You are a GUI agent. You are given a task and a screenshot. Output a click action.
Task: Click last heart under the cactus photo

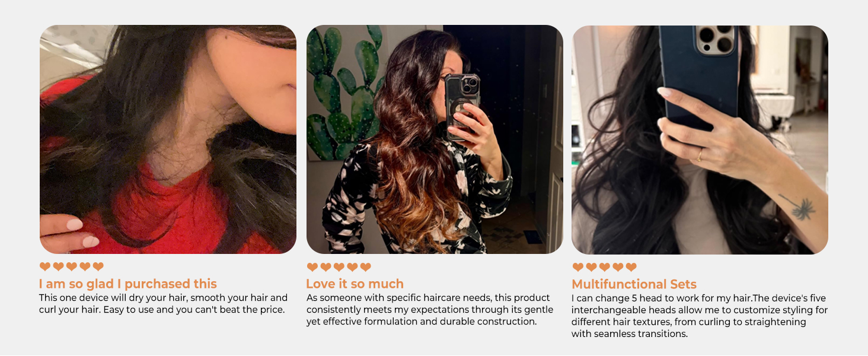click(x=366, y=268)
